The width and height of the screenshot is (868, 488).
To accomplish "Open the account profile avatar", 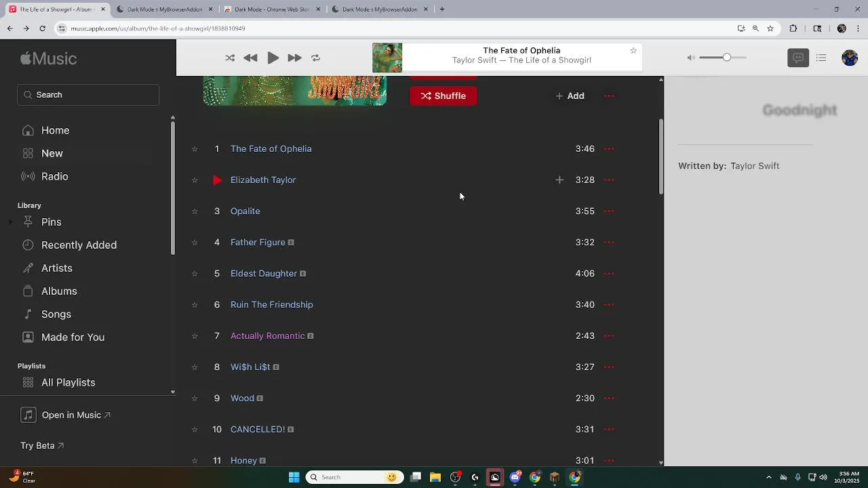I will (x=850, y=58).
